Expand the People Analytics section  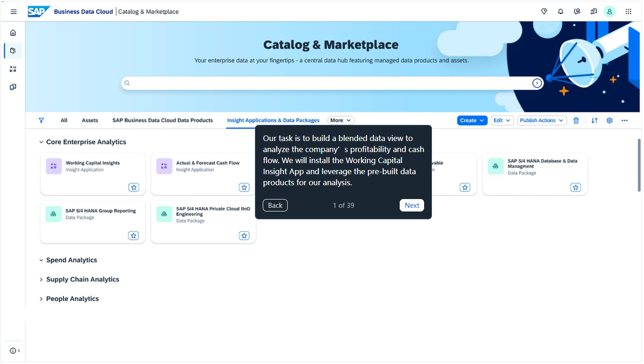pyautogui.click(x=41, y=299)
